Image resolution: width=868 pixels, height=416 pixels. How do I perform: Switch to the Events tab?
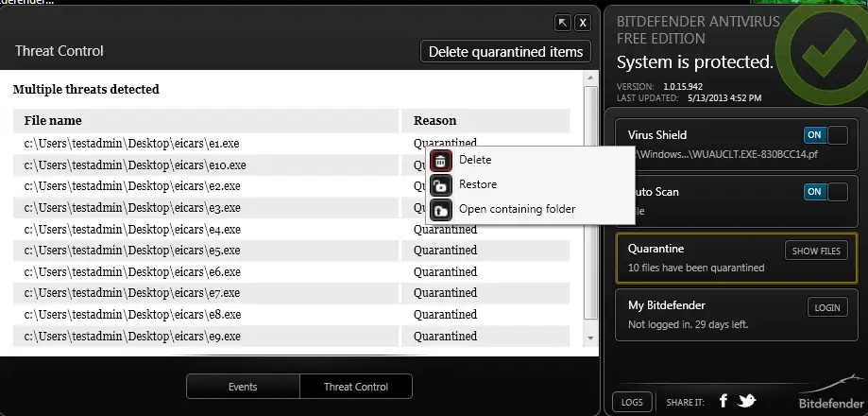(243, 387)
